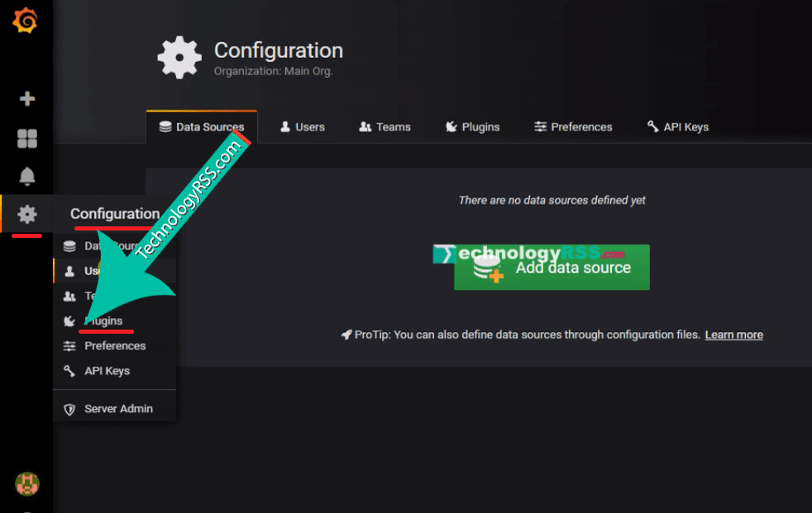Click the Server Admin shield icon
The height and width of the screenshot is (513, 812).
pyautogui.click(x=69, y=409)
